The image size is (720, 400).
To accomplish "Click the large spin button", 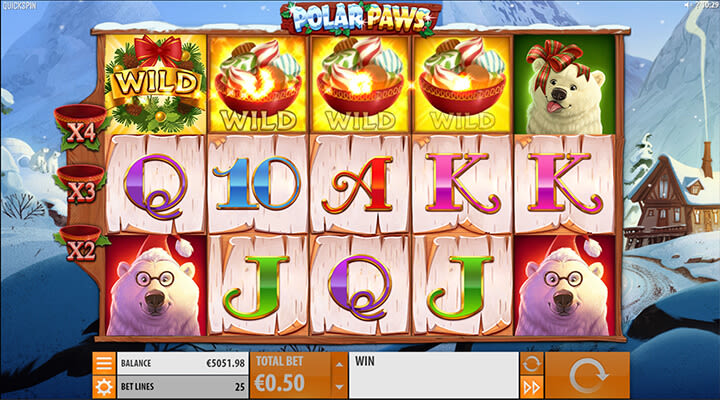I will pyautogui.click(x=587, y=376).
